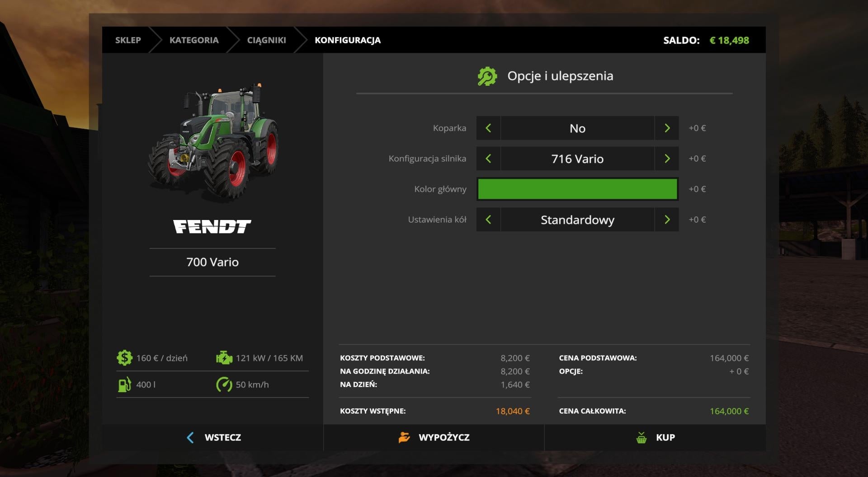Click the engine power icon
This screenshot has height=477, width=868.
[224, 358]
